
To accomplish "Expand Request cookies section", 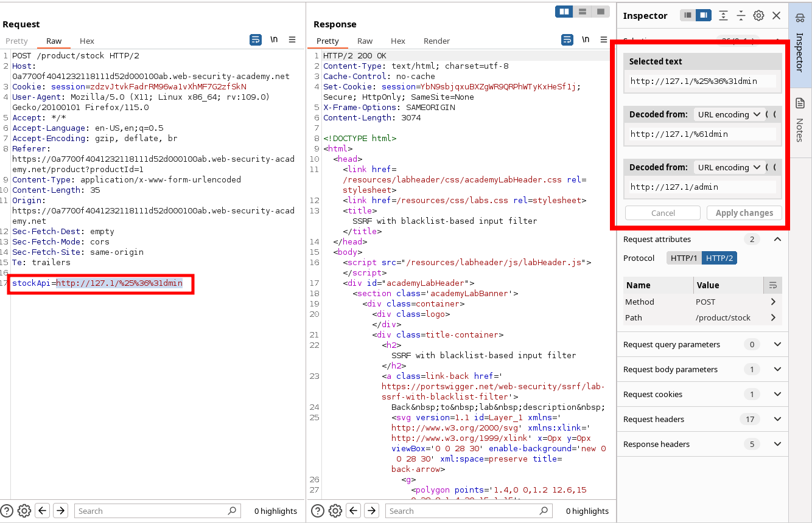I will [777, 394].
